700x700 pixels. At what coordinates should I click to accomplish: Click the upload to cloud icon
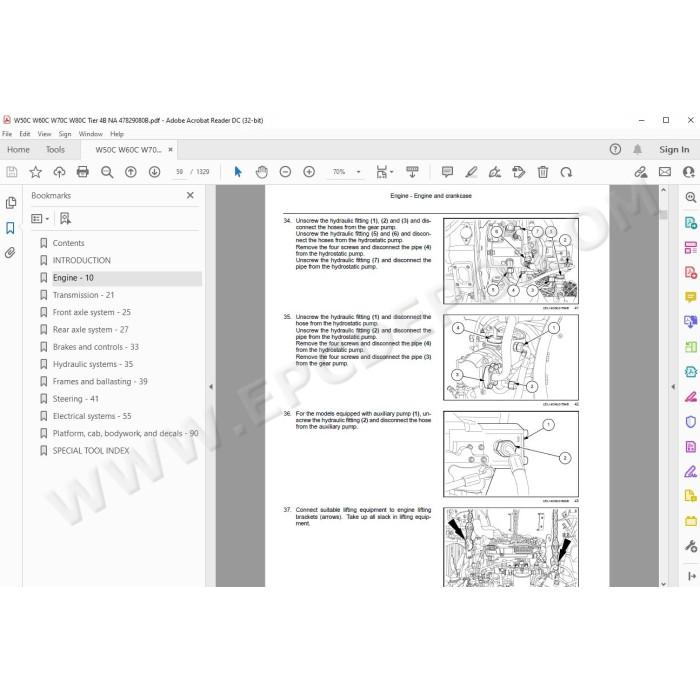[59, 172]
